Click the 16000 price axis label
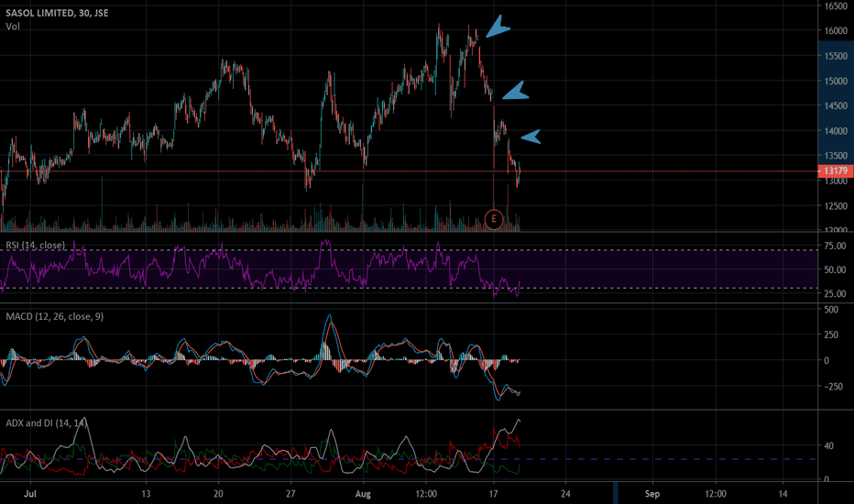Image resolution: width=854 pixels, height=504 pixels. [836, 31]
